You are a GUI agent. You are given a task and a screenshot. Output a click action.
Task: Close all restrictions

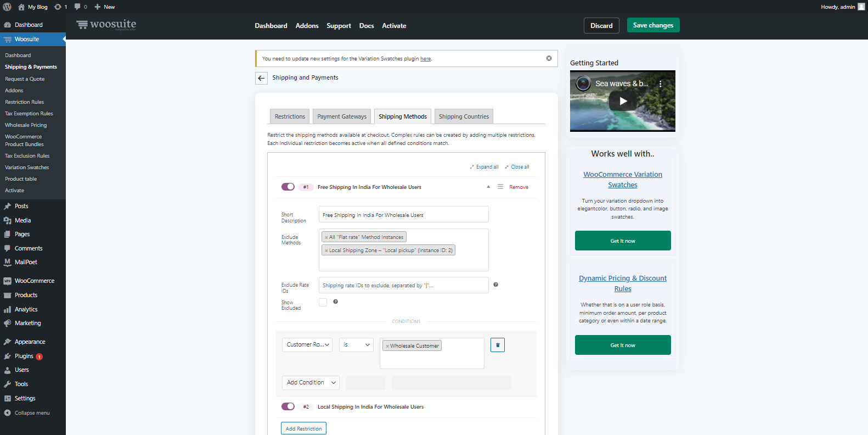pyautogui.click(x=517, y=167)
